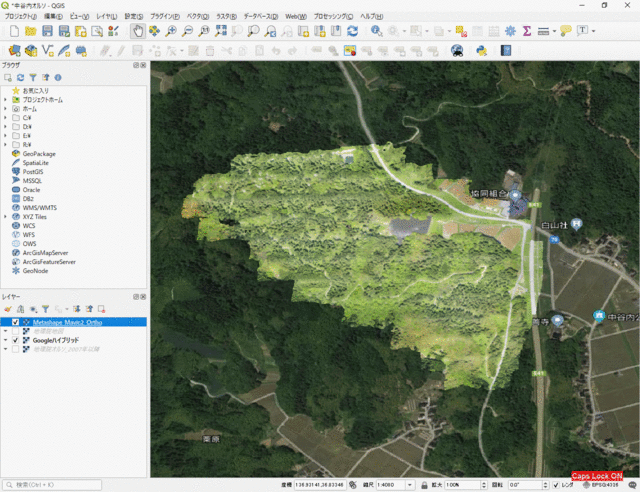Select the Measure line ruler tool

(x=543, y=31)
